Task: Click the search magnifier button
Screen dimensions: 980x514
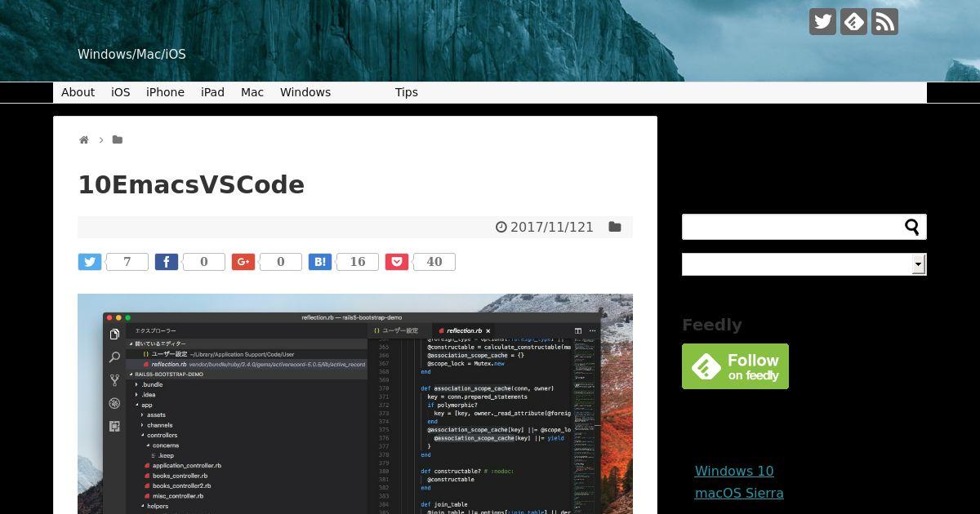Action: click(x=912, y=227)
